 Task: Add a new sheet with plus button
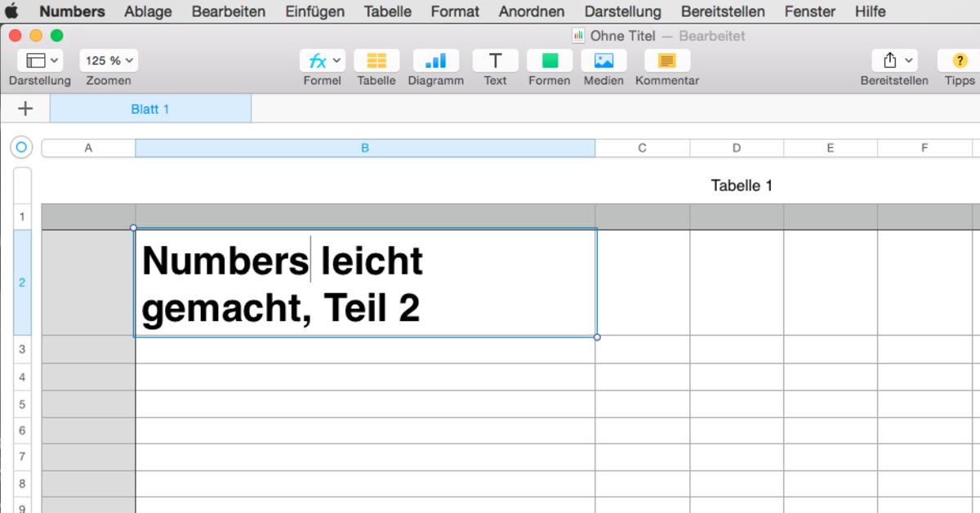(25, 109)
